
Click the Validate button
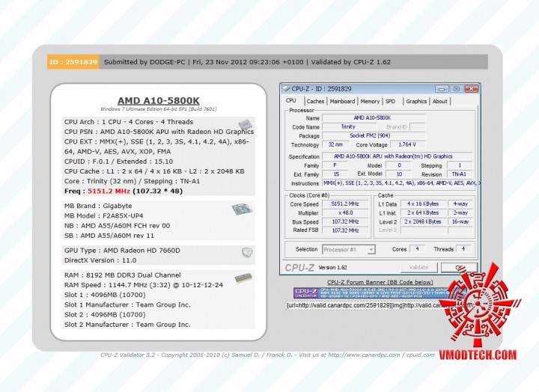point(419,267)
